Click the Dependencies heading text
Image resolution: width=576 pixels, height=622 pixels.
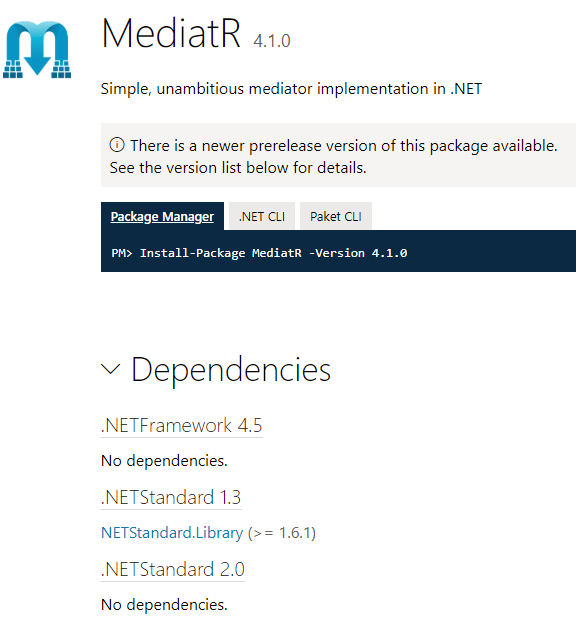(x=231, y=369)
